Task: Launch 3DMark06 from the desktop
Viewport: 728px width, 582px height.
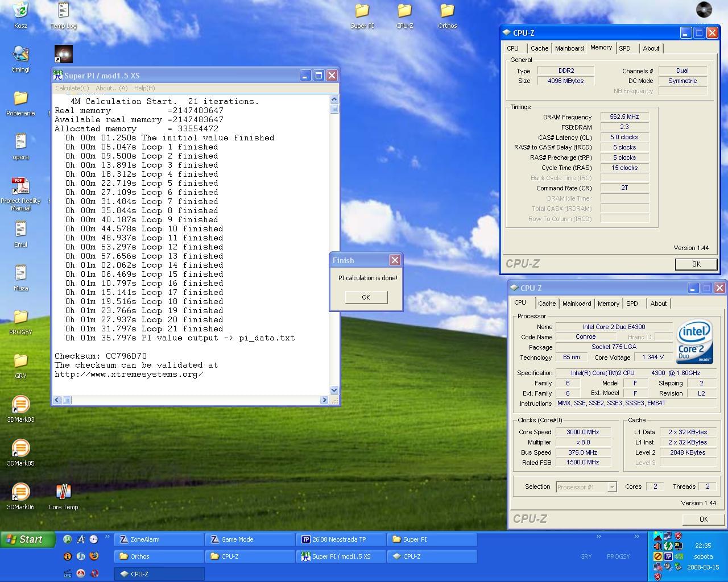Action: (20, 496)
